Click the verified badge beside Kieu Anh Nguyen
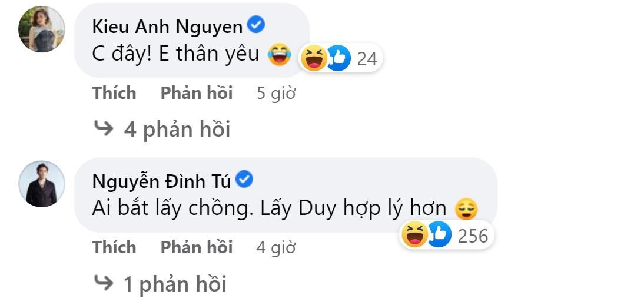Screen dimensions: 644x308 coord(256,26)
